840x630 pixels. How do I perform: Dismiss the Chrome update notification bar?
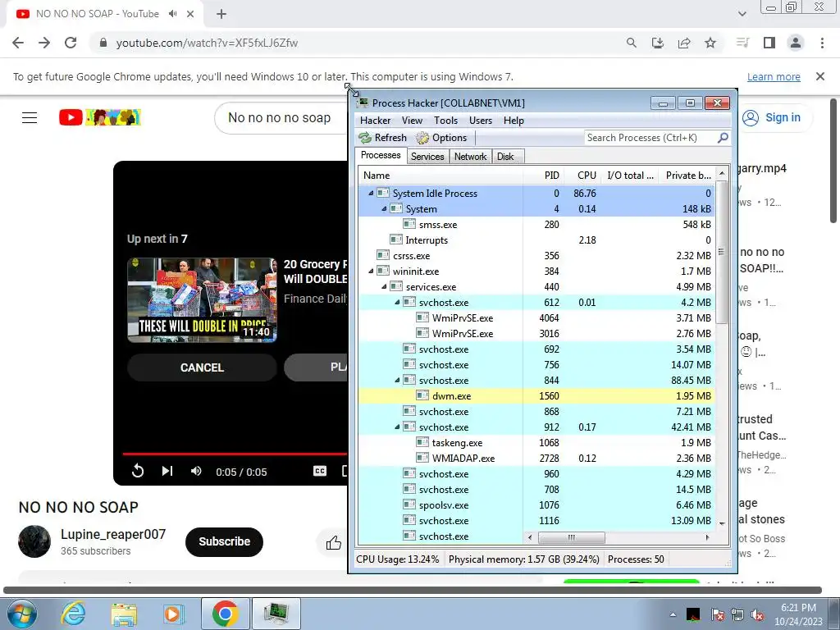pos(820,76)
